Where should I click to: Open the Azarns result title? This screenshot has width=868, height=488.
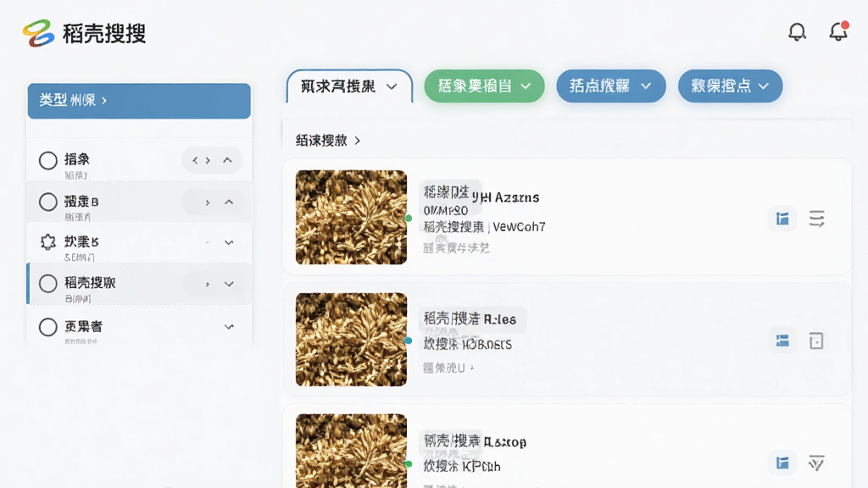(481, 197)
